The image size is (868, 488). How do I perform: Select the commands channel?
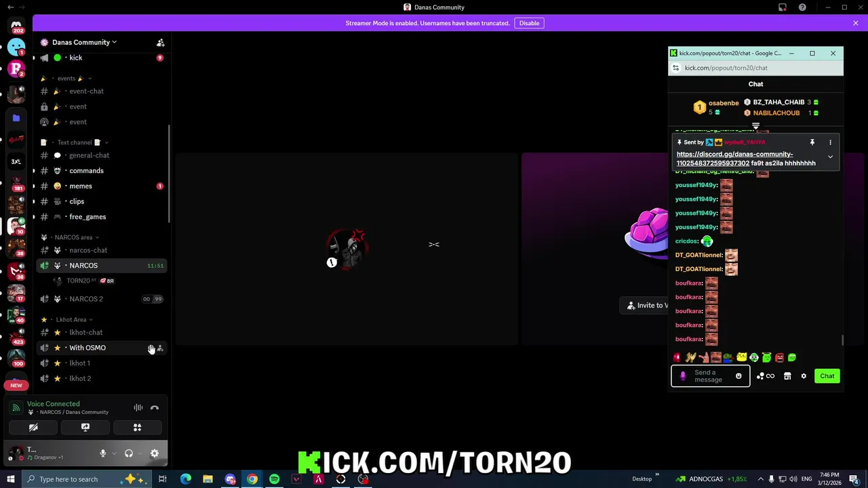coord(102,171)
